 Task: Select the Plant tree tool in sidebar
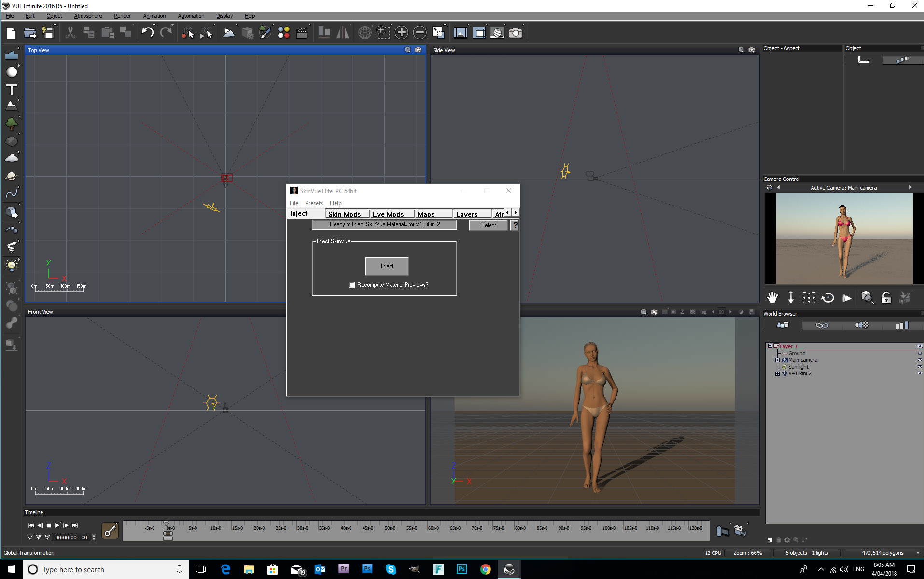(12, 124)
